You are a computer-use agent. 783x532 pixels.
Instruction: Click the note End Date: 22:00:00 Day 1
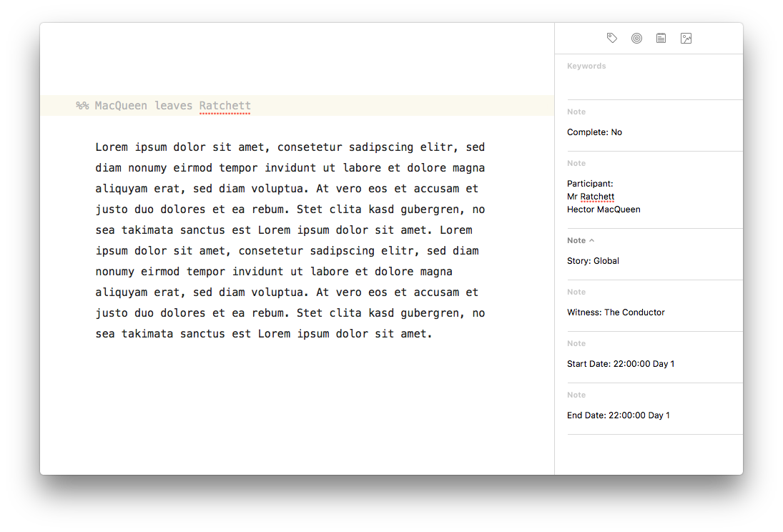pyautogui.click(x=619, y=415)
